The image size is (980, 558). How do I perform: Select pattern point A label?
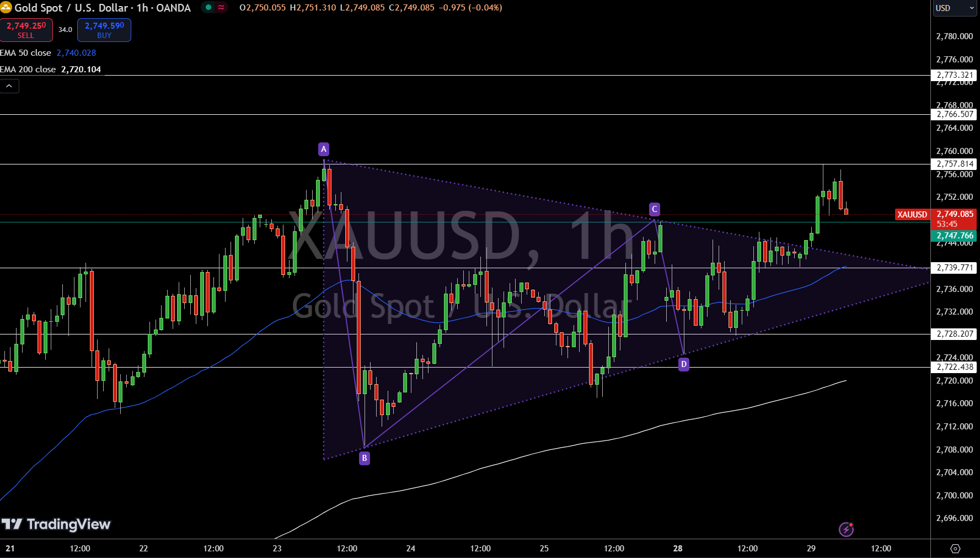324,149
